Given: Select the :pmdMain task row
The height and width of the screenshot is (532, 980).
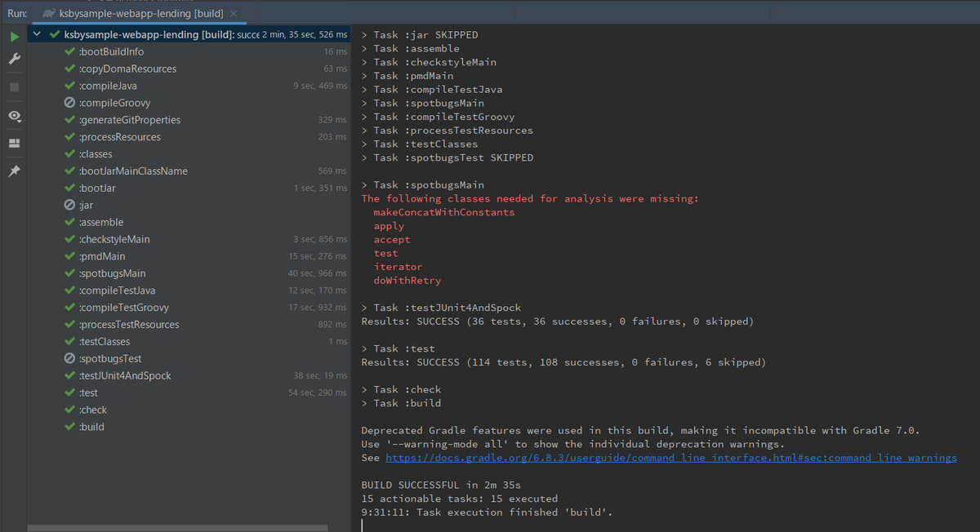Looking at the screenshot, I should coord(189,256).
